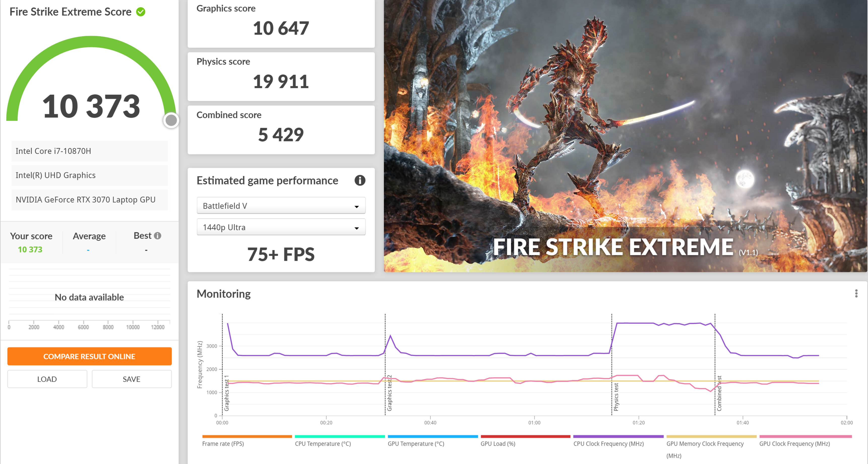Click the Graphics test 1 timeline marker

227,393
